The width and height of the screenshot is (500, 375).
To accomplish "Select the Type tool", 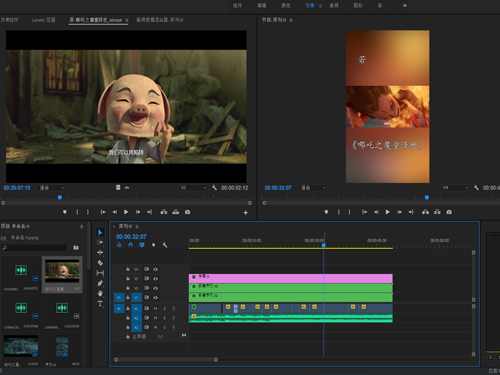I will [x=100, y=304].
